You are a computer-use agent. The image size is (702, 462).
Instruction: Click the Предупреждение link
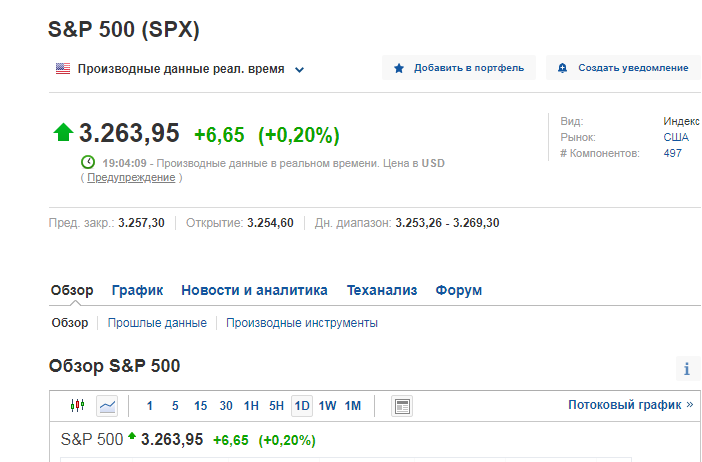[131, 177]
